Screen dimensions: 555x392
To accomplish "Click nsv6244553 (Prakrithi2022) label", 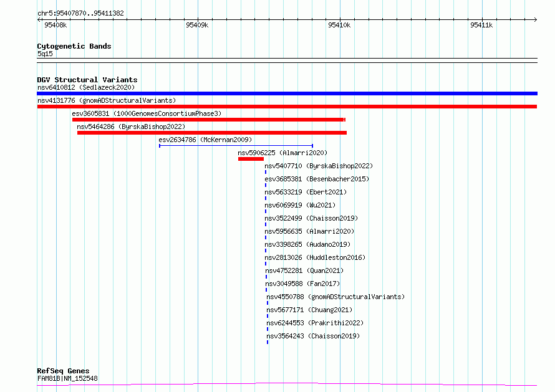I will click(x=315, y=323).
